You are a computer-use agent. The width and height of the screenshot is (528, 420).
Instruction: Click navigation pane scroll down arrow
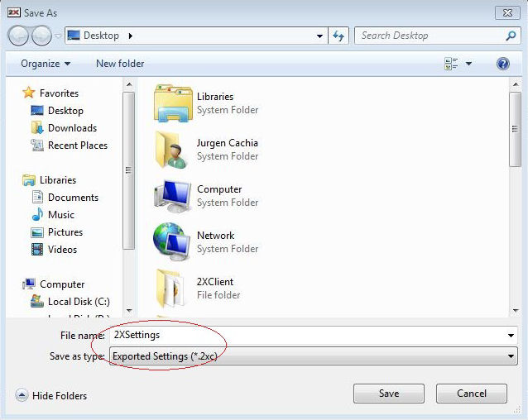click(129, 310)
